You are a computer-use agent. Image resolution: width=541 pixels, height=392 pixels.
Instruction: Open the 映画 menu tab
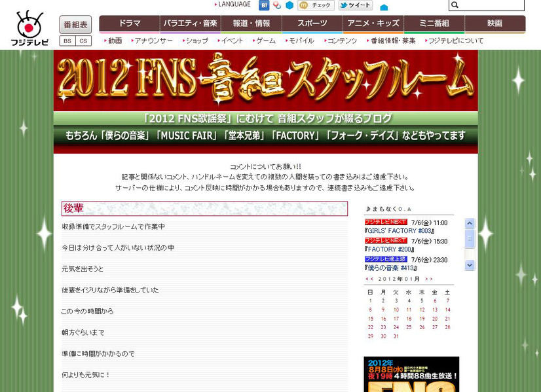(x=495, y=24)
